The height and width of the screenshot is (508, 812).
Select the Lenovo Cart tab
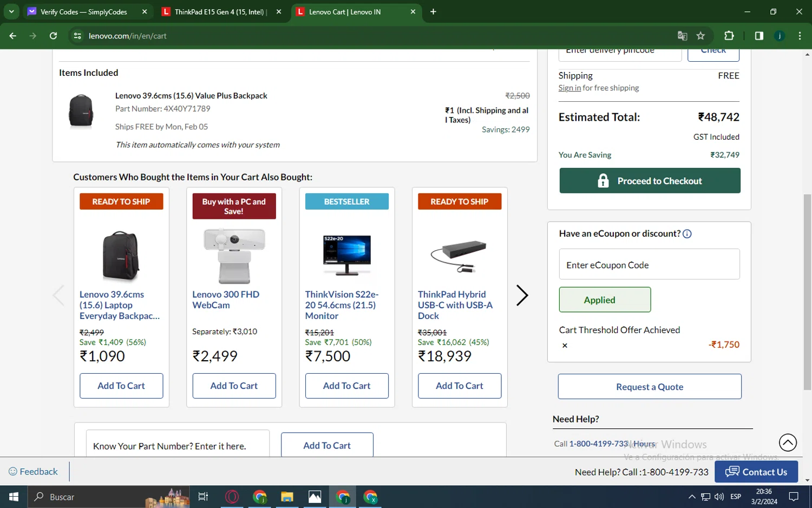pos(345,12)
